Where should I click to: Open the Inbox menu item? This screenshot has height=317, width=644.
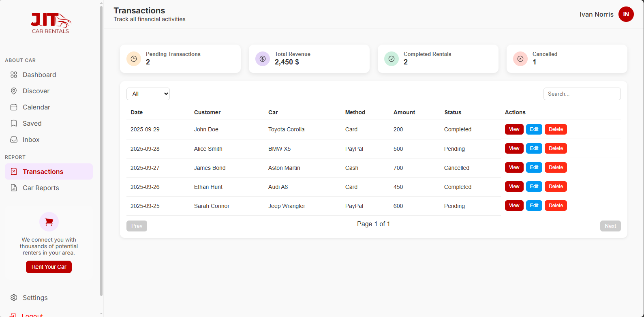(49, 139)
